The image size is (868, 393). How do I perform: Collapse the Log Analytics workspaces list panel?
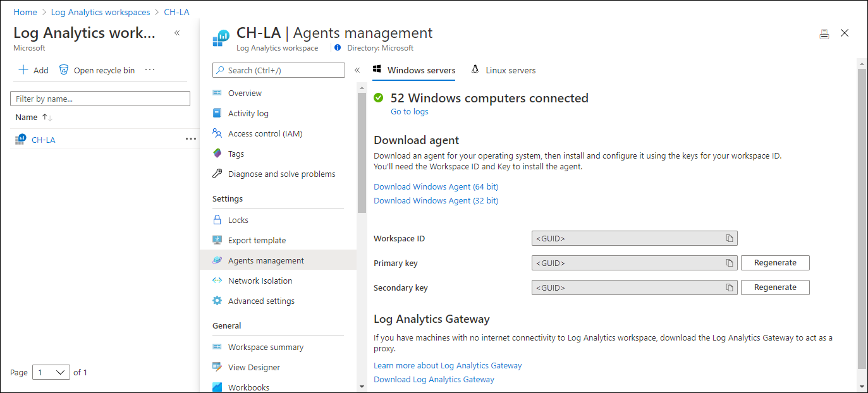click(x=177, y=33)
